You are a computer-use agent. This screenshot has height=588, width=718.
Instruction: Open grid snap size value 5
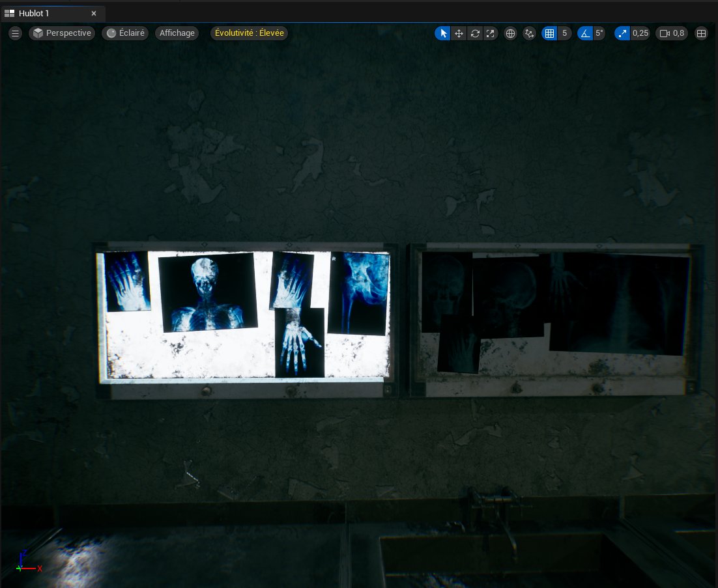coord(565,33)
